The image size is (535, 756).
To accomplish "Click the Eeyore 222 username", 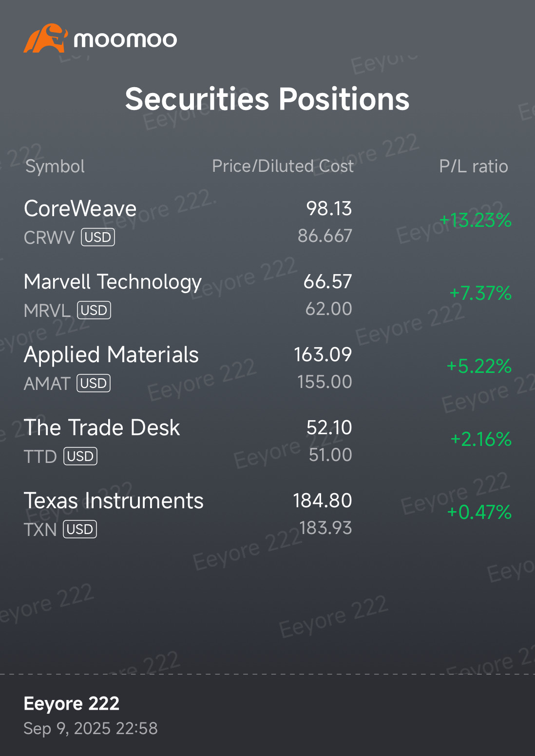I will [x=72, y=703].
